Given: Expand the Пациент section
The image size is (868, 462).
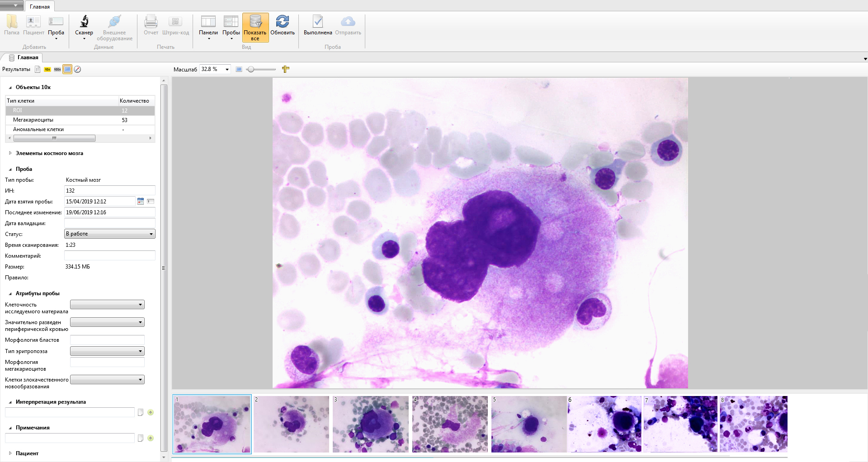Looking at the screenshot, I should click(10, 453).
